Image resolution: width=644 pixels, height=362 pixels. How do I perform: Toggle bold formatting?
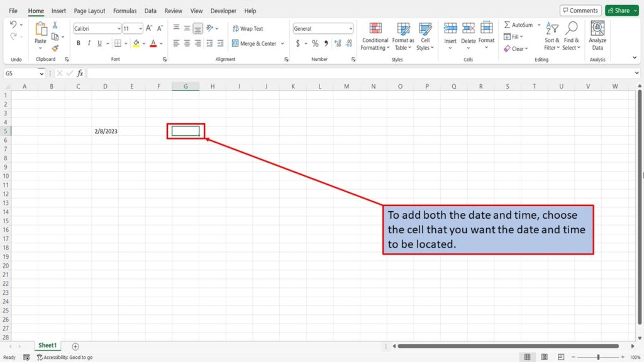click(78, 43)
